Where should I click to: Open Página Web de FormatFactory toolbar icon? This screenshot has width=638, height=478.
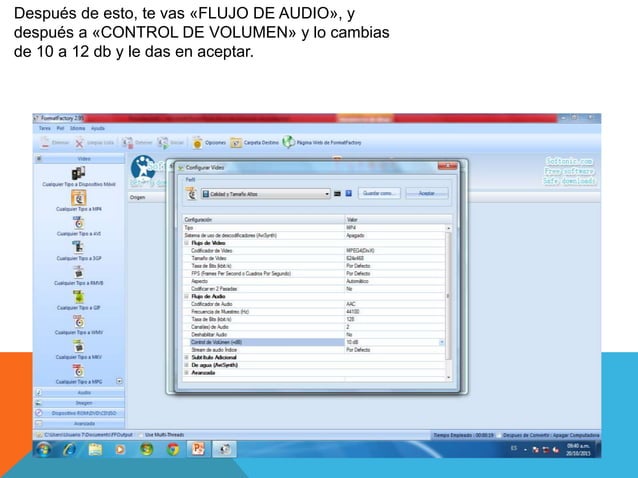pos(288,142)
